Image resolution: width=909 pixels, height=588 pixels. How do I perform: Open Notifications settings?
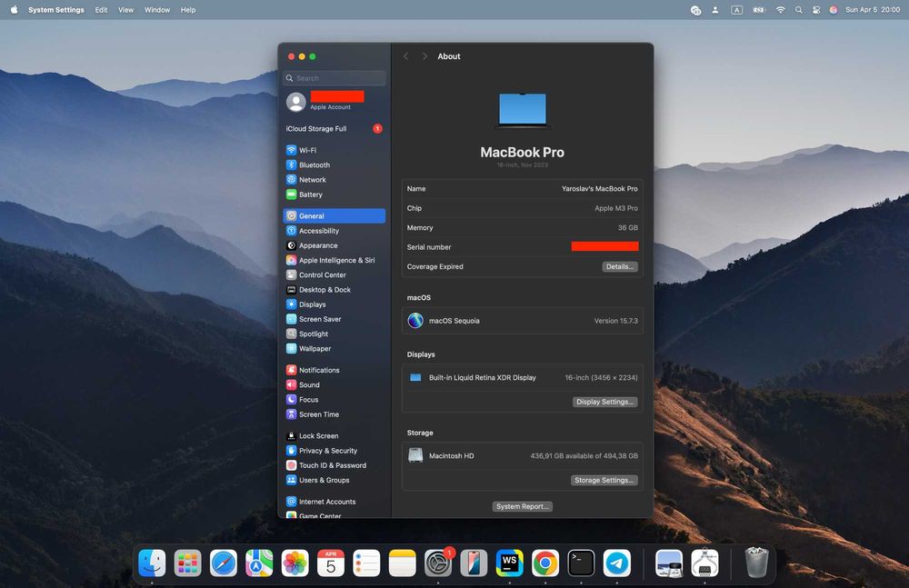[x=334, y=370]
